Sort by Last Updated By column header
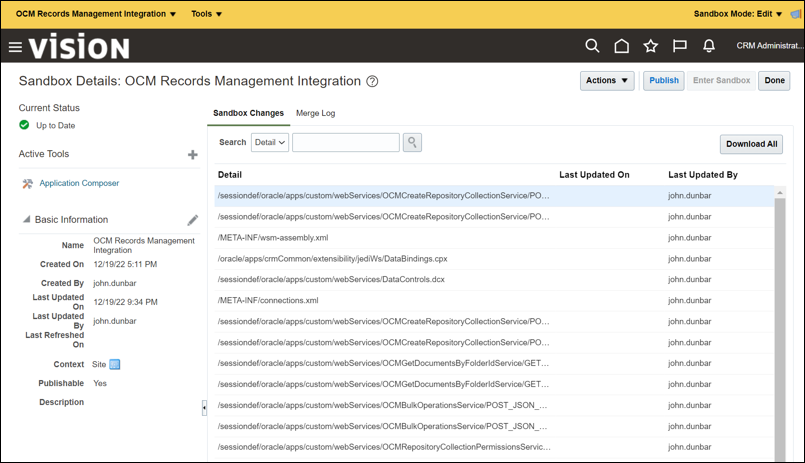 (703, 175)
